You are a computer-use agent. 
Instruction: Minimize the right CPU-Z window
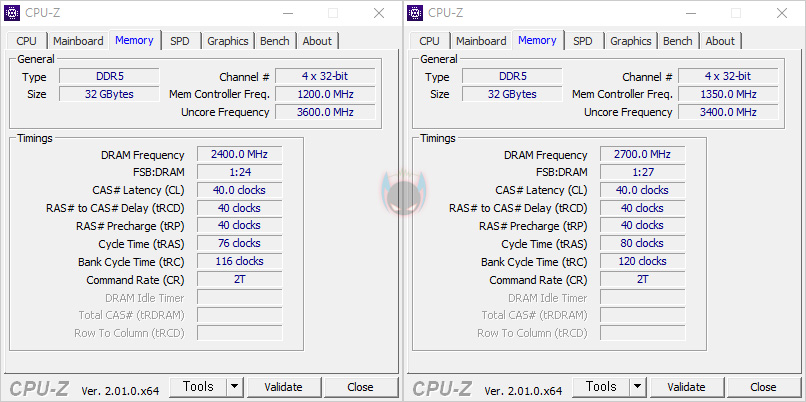coord(689,13)
